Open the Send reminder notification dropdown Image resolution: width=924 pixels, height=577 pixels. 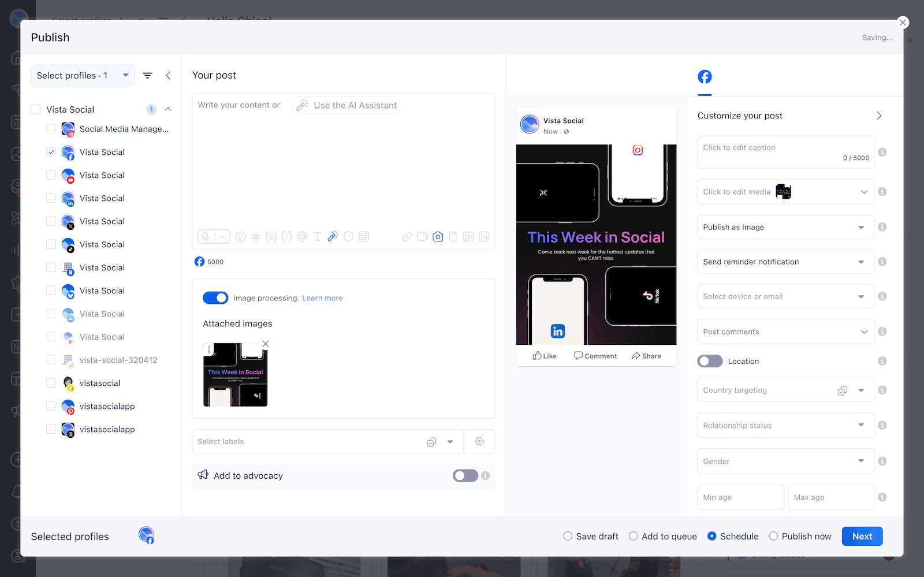[x=786, y=262]
